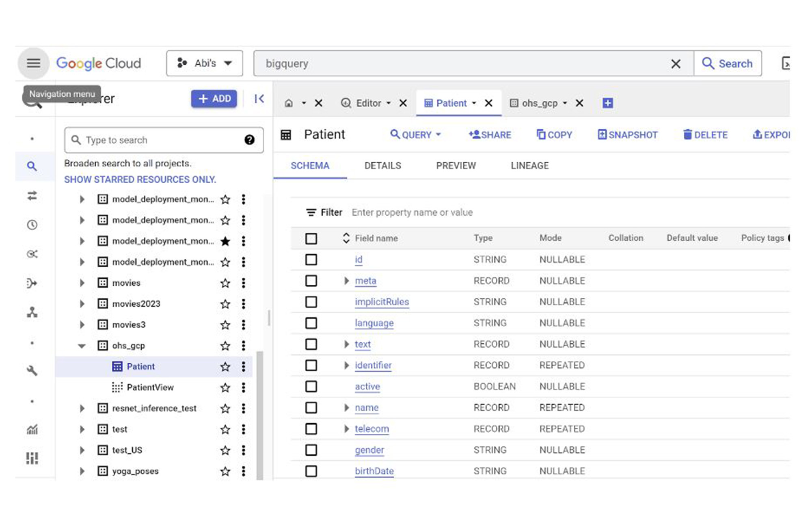812x526 pixels.
Task: Open actions menu for movies2023
Action: [x=244, y=304]
